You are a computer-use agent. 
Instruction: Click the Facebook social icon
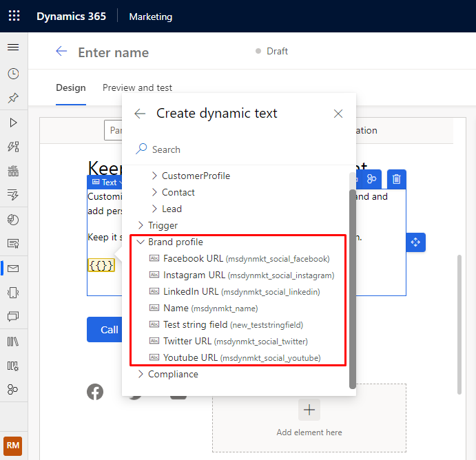coord(95,392)
